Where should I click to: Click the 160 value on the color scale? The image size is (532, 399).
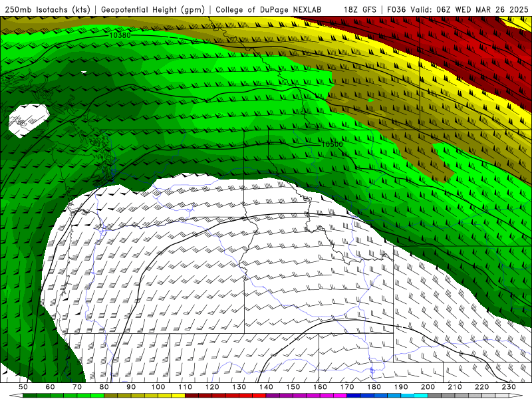point(320,387)
